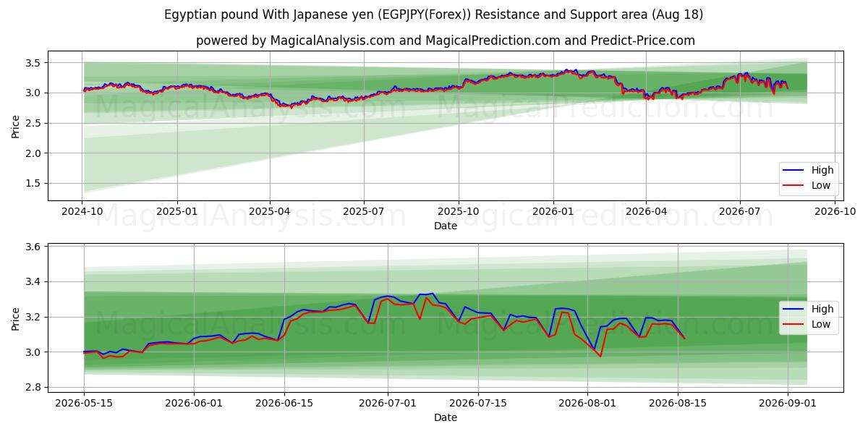Click the '2025-04' date tick label
The width and height of the screenshot is (868, 434).
(270, 211)
